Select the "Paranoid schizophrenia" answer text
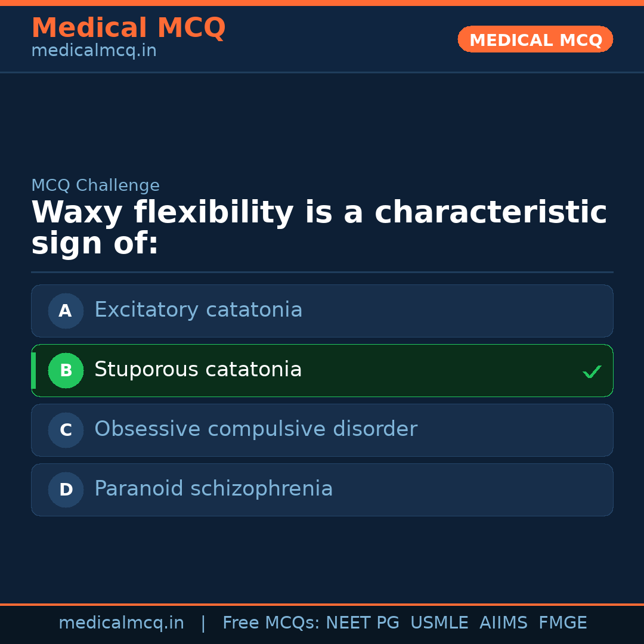The image size is (644, 644). [x=213, y=489]
